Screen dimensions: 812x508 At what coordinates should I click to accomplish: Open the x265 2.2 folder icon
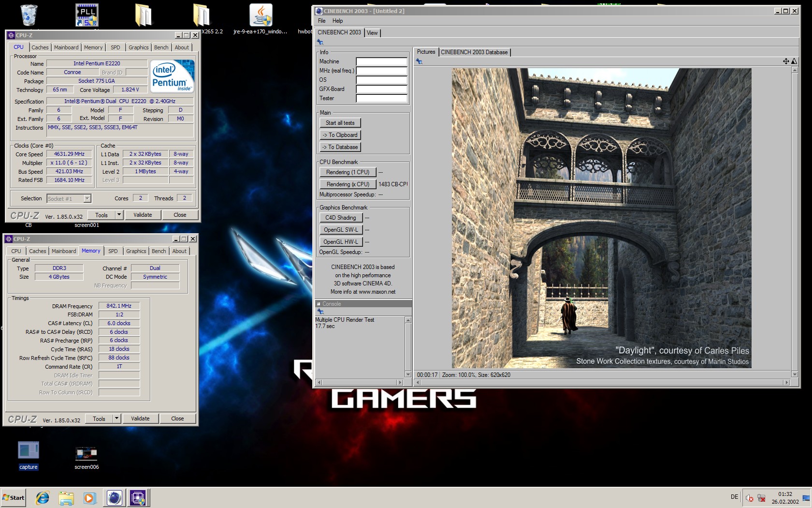tap(202, 15)
